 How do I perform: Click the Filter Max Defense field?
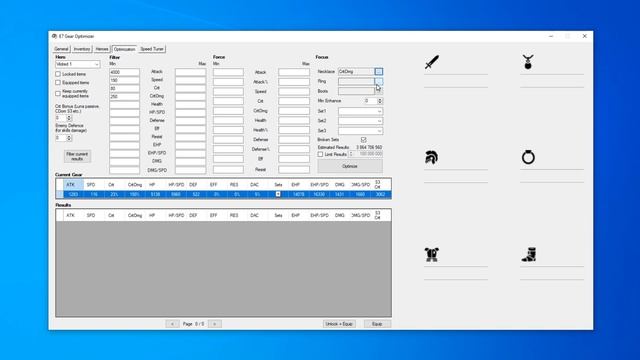[x=191, y=121]
